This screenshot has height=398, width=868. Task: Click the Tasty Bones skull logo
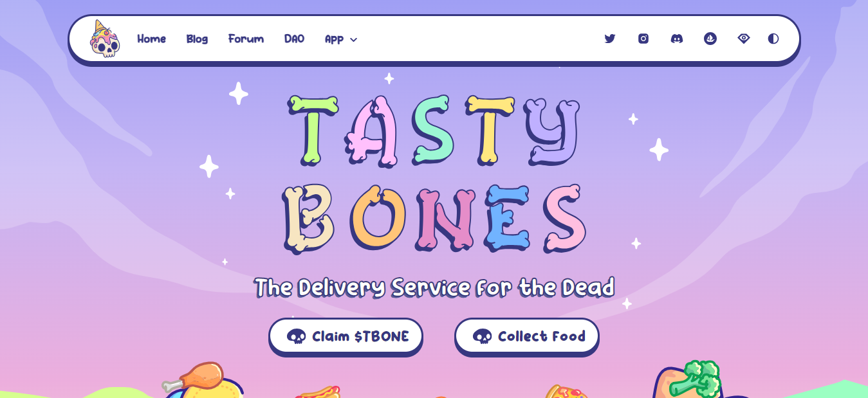(x=105, y=39)
